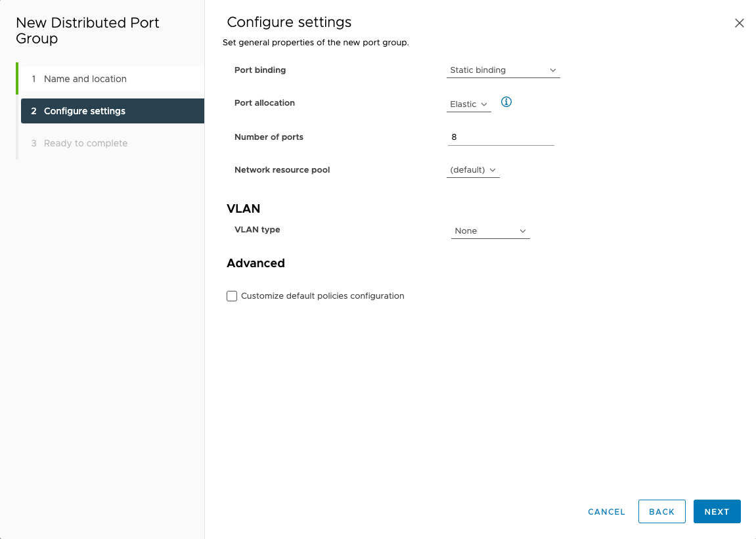
Task: Open the Network resource pool dropdown
Action: (x=472, y=169)
